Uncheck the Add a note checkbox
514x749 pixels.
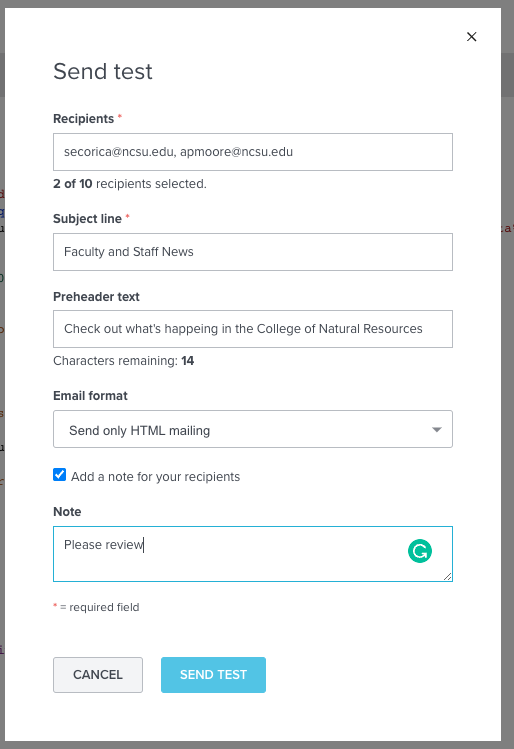point(60,475)
